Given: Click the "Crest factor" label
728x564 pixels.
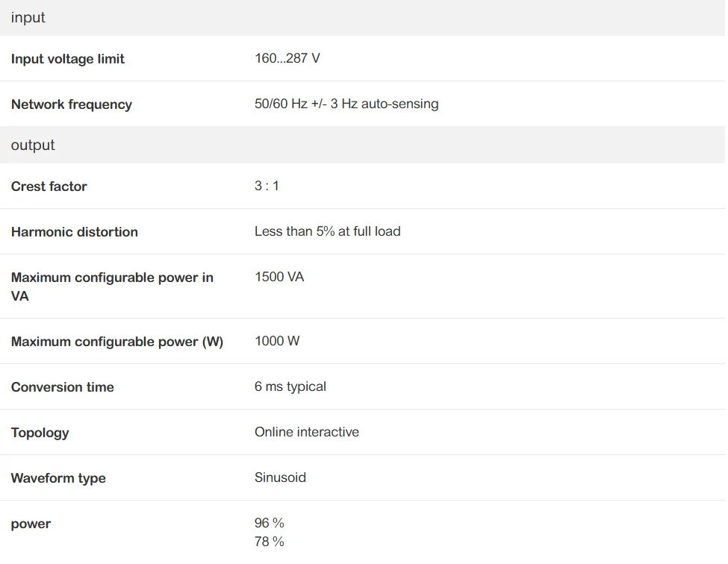Looking at the screenshot, I should click(x=49, y=187).
